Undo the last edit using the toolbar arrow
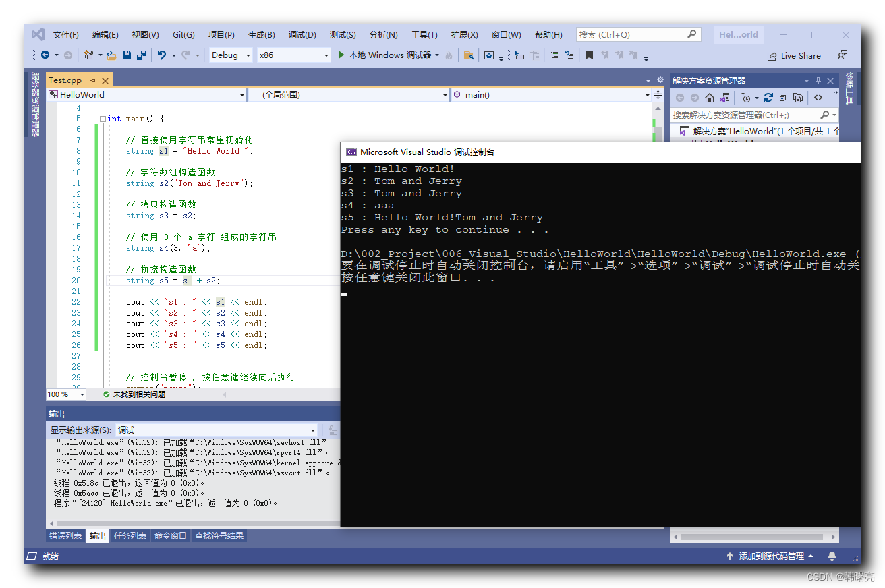Viewport: 885px width, 588px height. click(162, 55)
